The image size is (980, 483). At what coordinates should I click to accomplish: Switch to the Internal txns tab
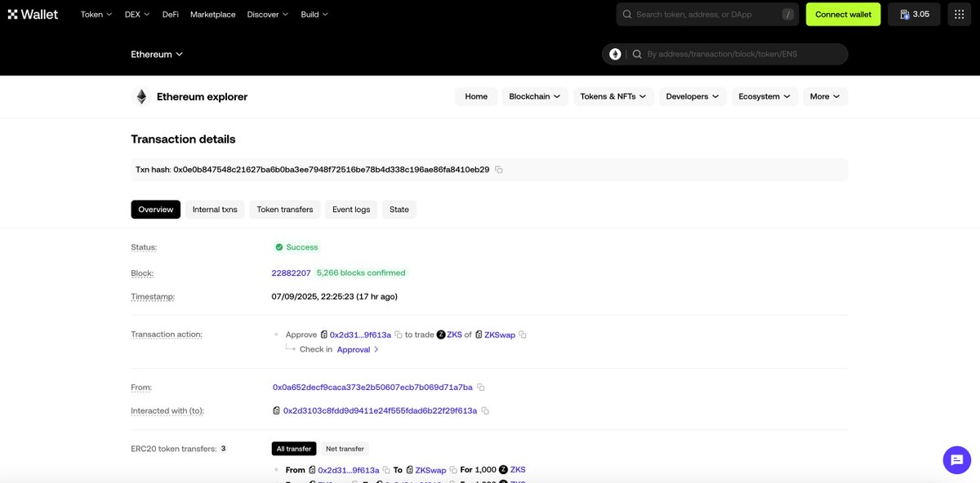[x=215, y=210]
